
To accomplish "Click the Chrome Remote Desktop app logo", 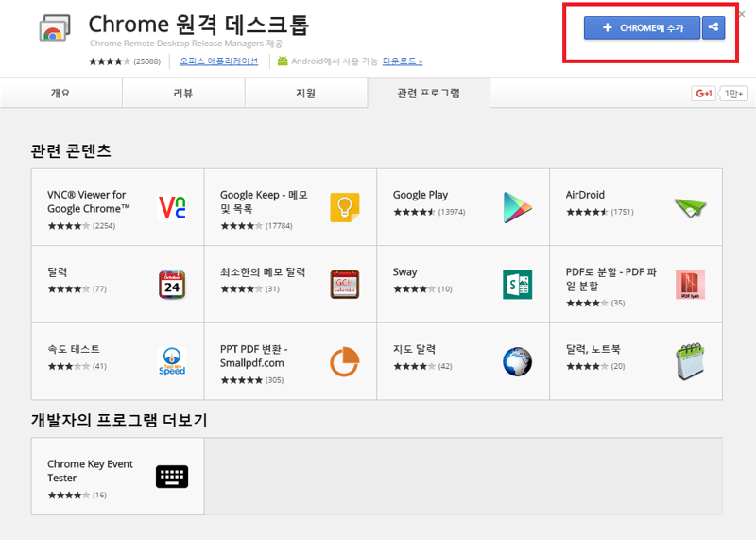I will [x=55, y=28].
